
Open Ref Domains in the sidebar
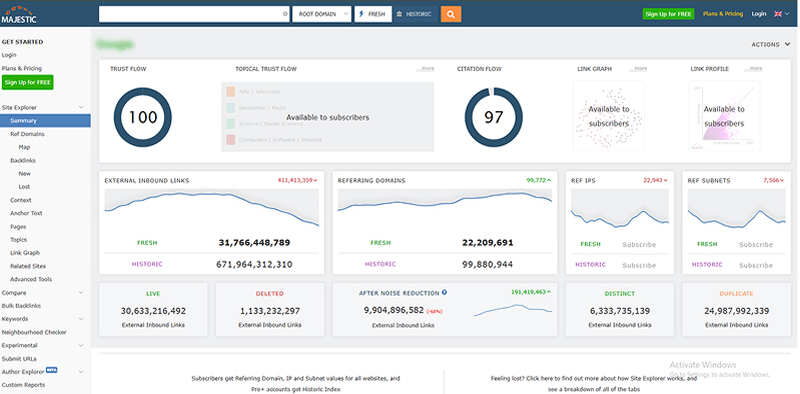click(27, 134)
